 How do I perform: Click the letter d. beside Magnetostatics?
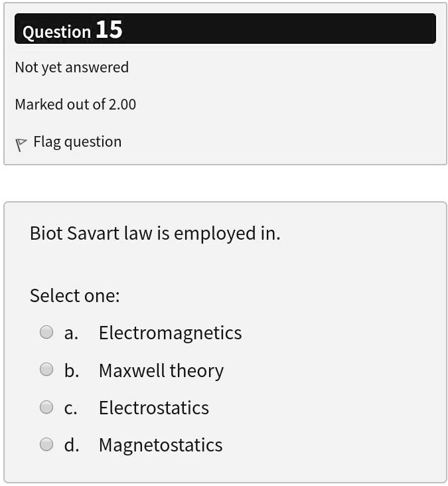(x=72, y=445)
